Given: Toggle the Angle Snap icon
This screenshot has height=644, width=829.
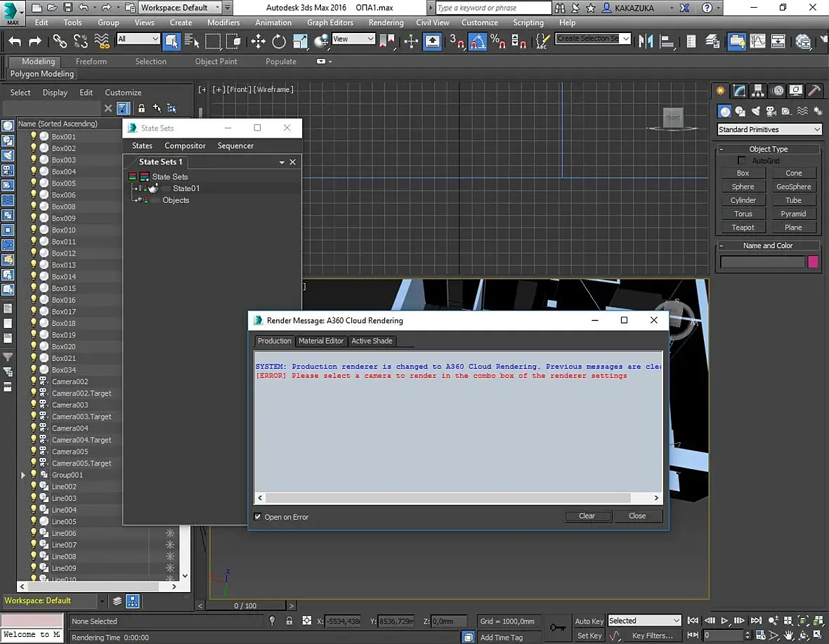Looking at the screenshot, I should (478, 41).
